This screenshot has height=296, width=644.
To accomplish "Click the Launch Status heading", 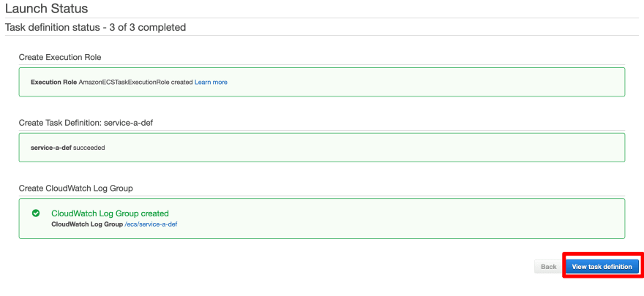I will tap(46, 8).
